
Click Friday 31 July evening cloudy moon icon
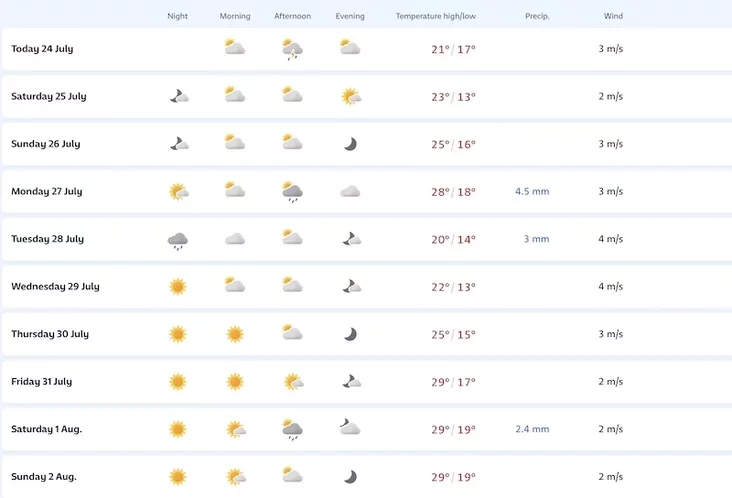tap(352, 382)
